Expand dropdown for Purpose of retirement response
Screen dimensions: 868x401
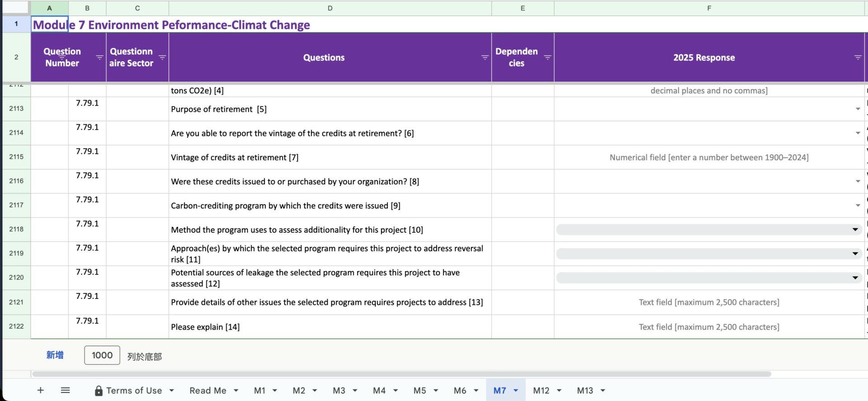coord(858,109)
